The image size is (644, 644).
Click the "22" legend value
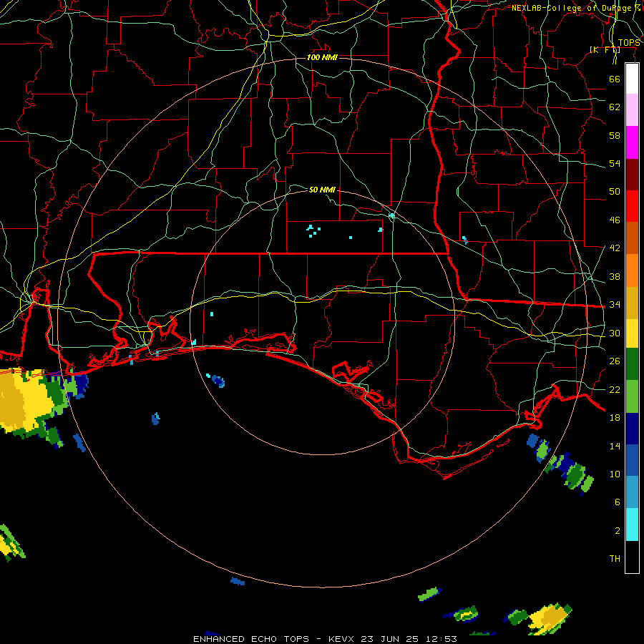coord(615,389)
